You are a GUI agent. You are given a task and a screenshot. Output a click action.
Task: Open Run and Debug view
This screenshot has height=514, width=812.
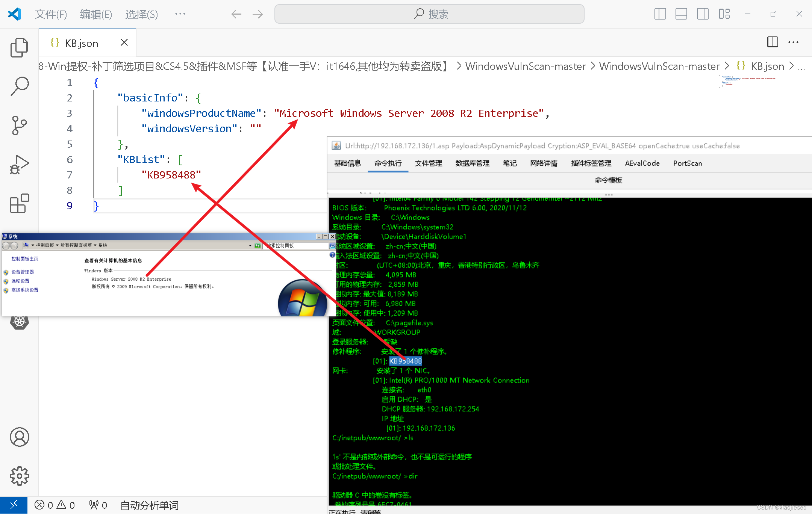tap(19, 165)
